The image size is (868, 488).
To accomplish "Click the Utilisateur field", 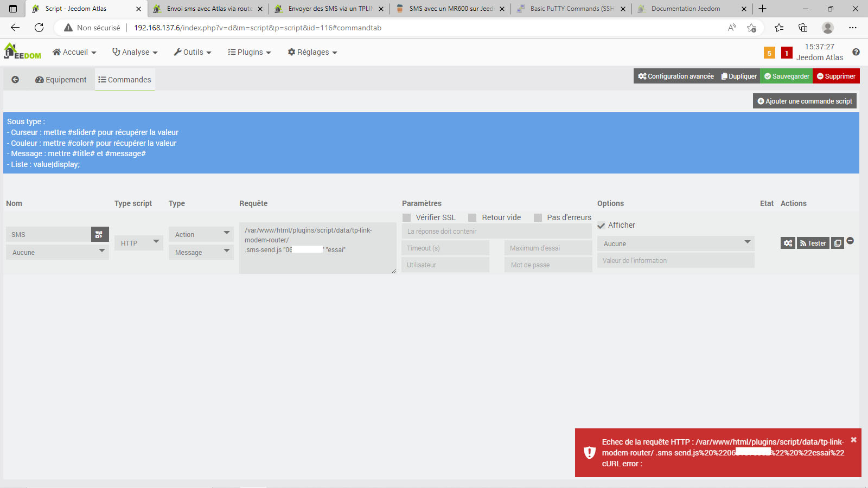I will click(445, 265).
